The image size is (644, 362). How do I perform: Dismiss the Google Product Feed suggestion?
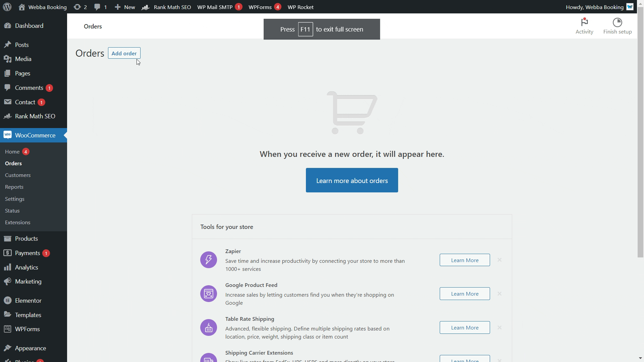point(499,294)
